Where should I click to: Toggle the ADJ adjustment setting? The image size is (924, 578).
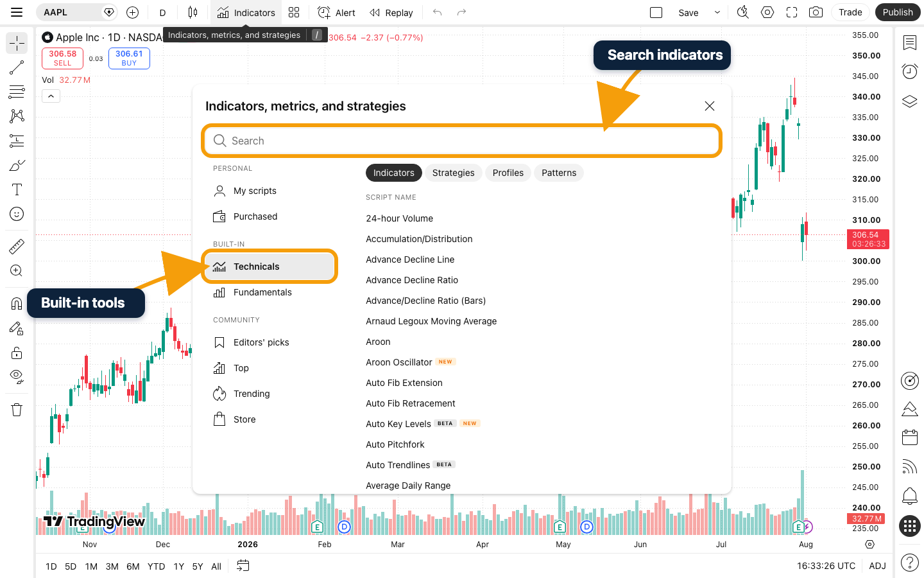[x=877, y=566]
